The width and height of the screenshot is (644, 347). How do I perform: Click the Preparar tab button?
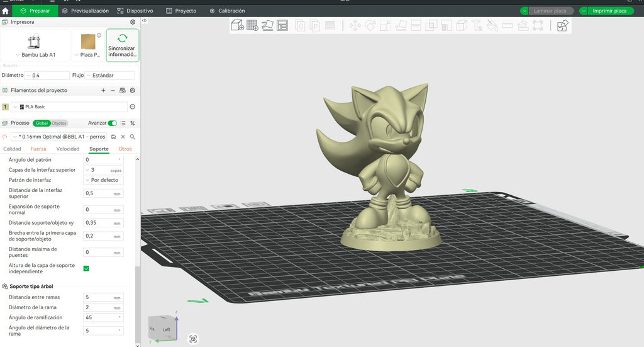pyautogui.click(x=35, y=11)
